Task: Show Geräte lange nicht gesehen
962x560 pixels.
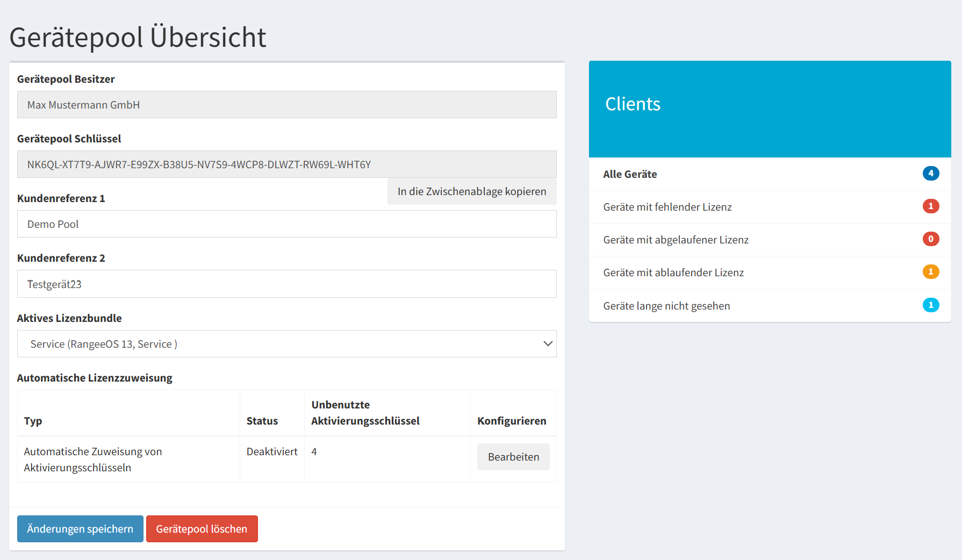Action: point(666,306)
